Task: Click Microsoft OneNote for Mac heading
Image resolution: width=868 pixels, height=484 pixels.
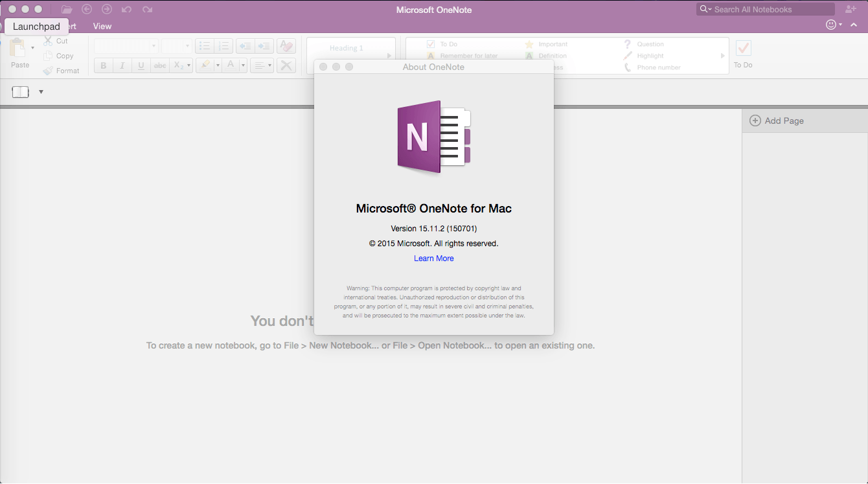Action: pos(434,209)
